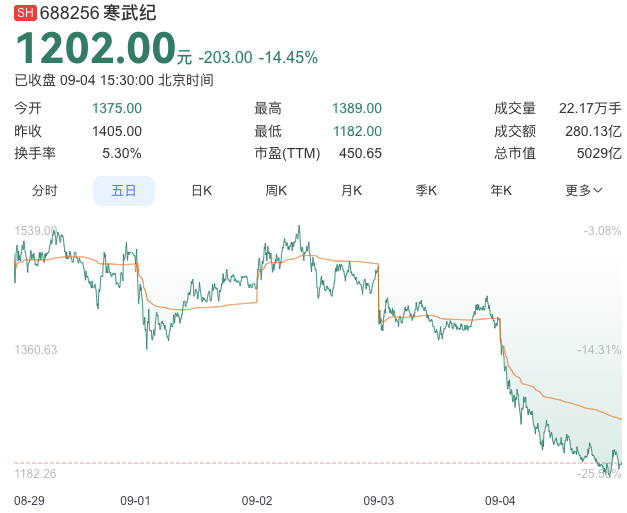
Task: Click the 成交量 value 22.17万手
Action: [590, 108]
